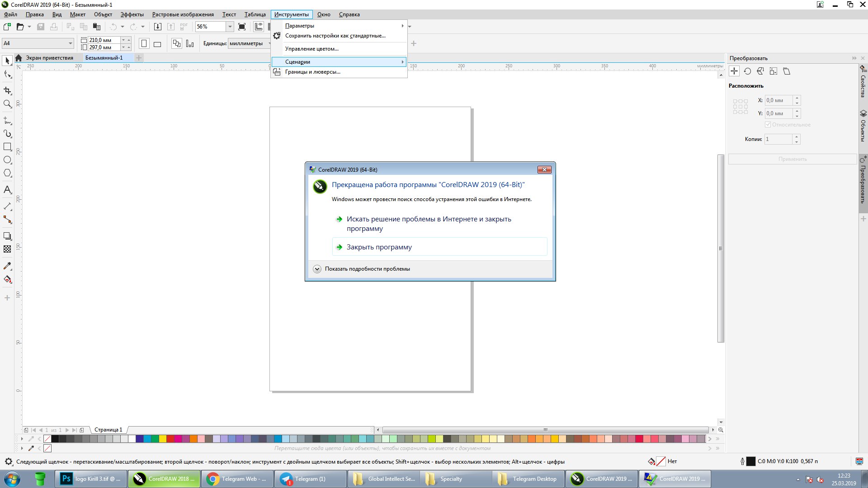Open the Сценарии menu entry
Image resolution: width=868 pixels, height=488 pixels.
coord(339,62)
